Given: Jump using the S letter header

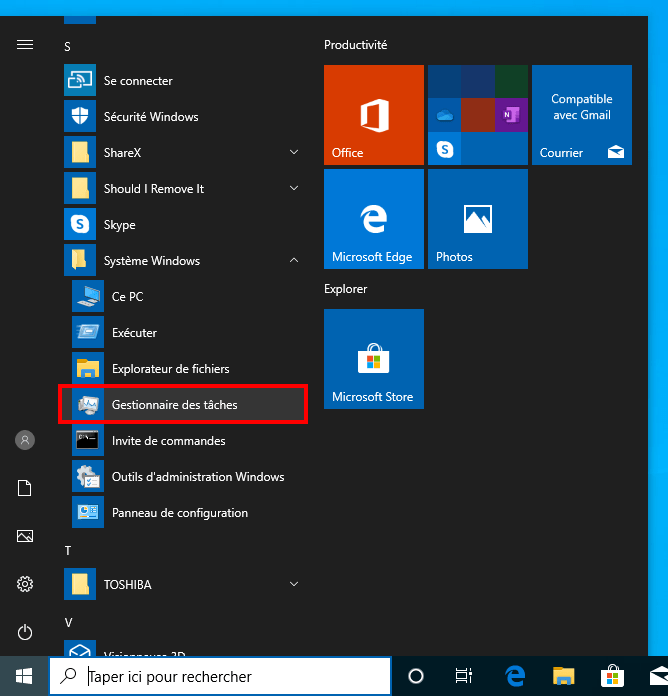Looking at the screenshot, I should 67,47.
